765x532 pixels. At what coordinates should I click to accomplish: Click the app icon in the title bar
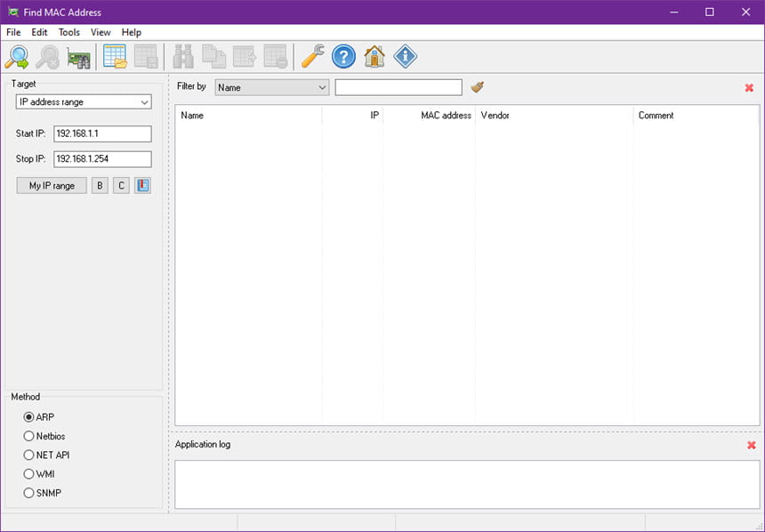click(13, 12)
